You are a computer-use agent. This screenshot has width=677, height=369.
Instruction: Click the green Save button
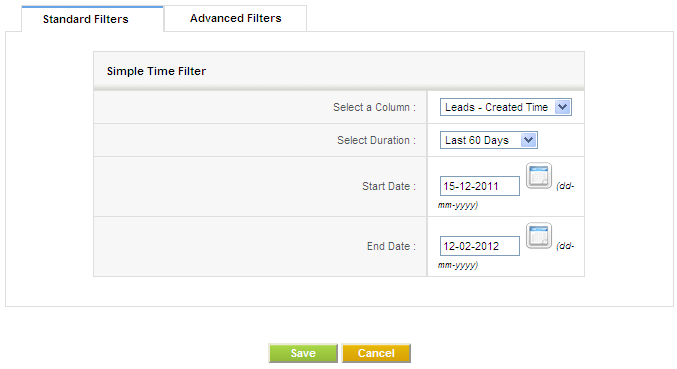pos(303,353)
